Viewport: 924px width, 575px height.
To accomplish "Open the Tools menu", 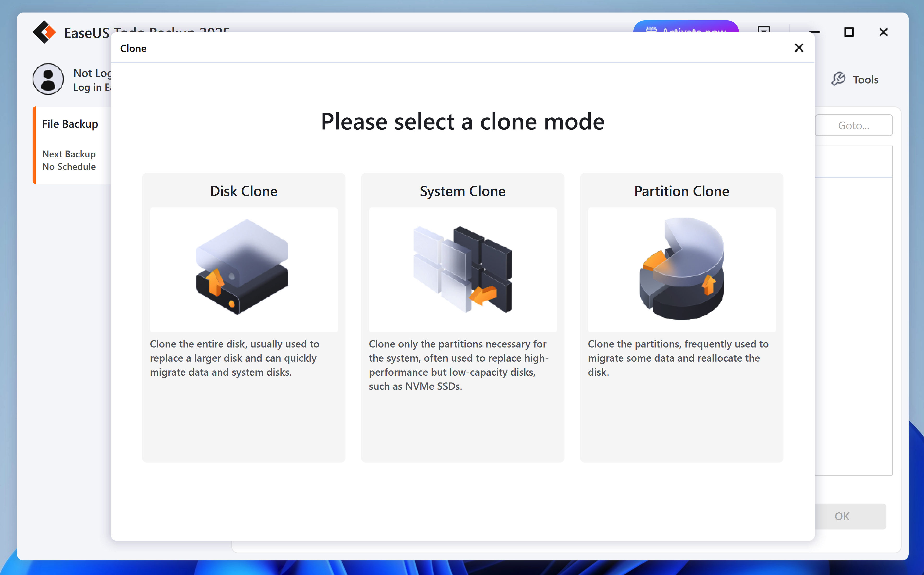I will pos(855,79).
